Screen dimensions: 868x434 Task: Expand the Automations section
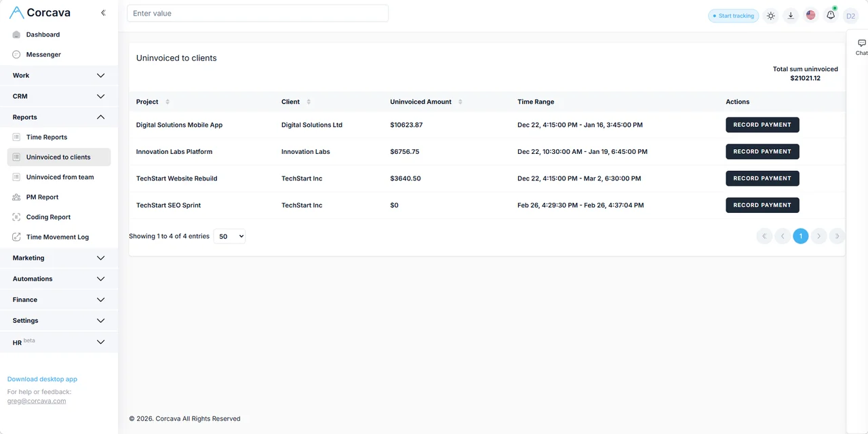(59, 279)
